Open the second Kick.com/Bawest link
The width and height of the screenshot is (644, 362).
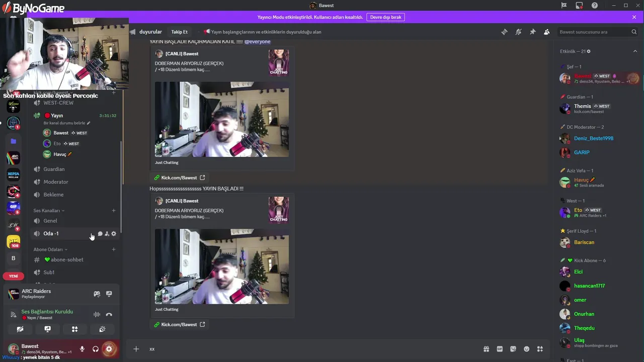[180, 324]
